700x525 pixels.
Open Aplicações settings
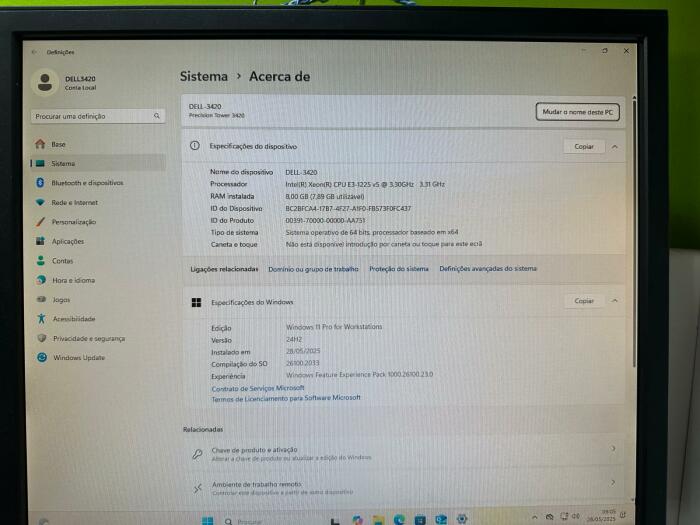point(98,241)
